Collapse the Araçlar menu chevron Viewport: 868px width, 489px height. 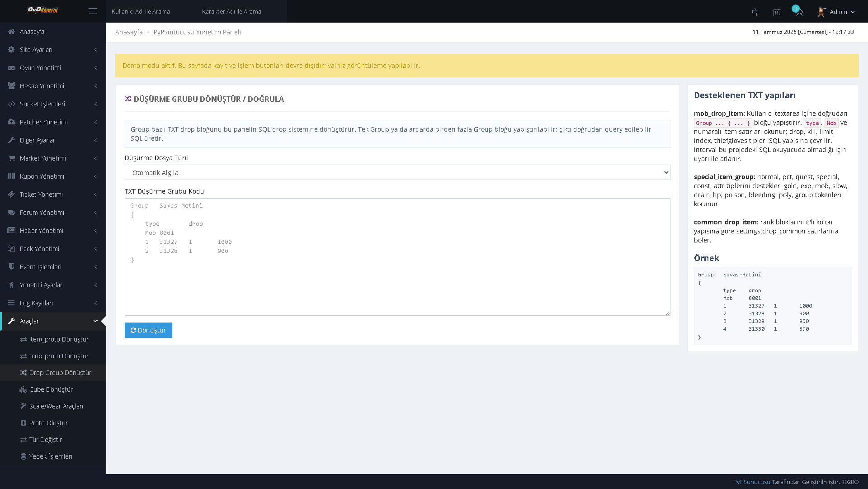coord(95,321)
